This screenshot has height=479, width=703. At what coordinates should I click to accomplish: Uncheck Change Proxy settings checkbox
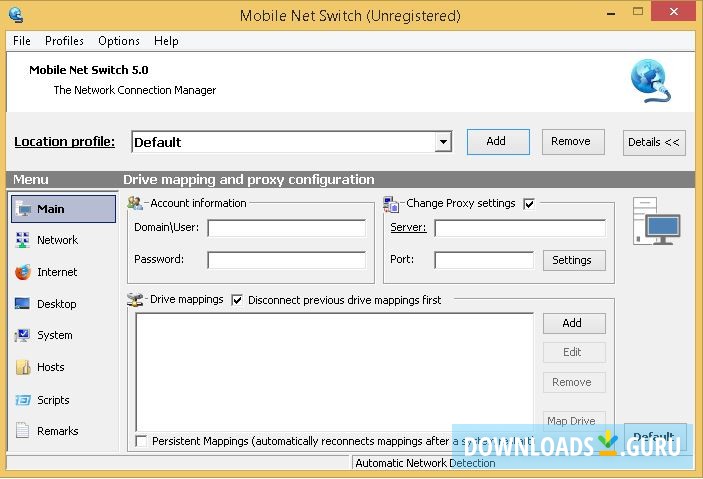pos(529,204)
